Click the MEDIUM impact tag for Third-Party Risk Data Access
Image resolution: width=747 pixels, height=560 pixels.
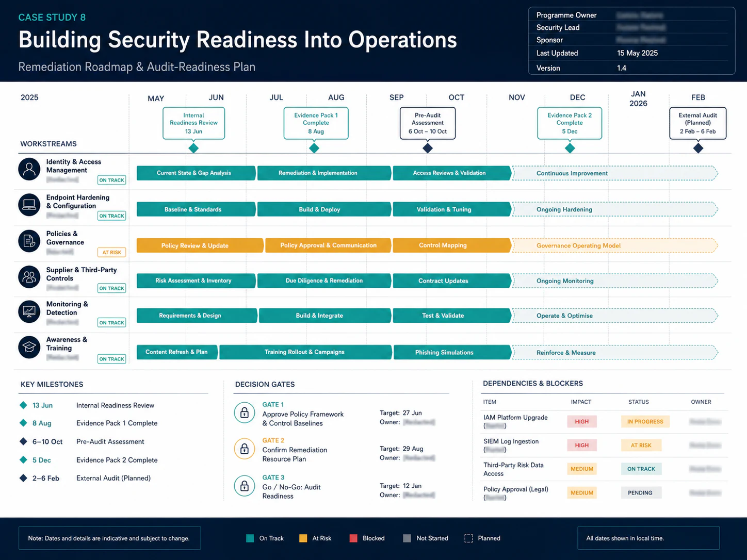[582, 469]
